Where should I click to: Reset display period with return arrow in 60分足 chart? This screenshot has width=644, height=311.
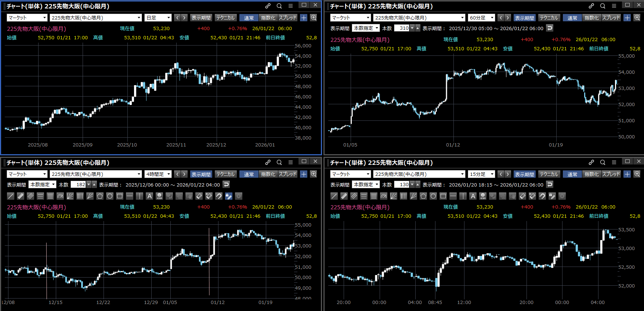[550, 28]
